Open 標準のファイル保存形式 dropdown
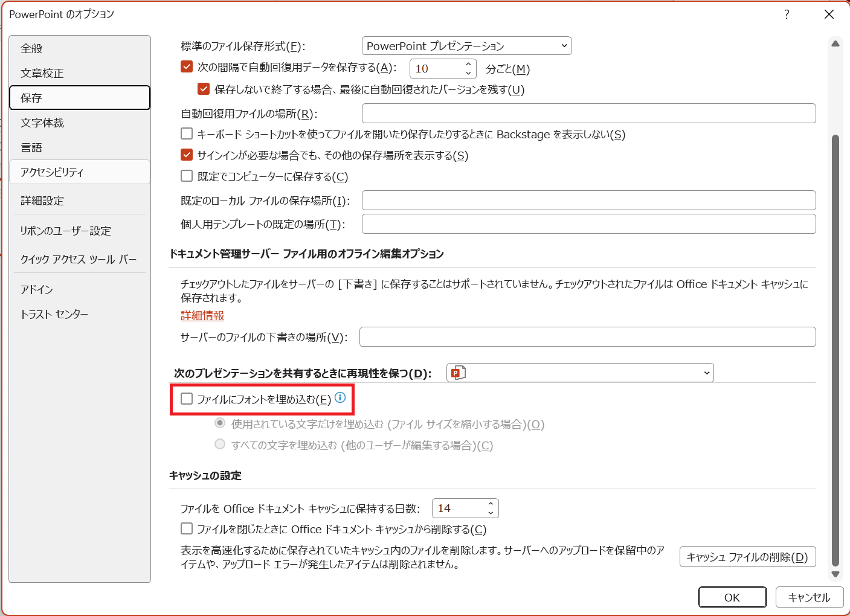Viewport: 850px width, 616px height. (466, 46)
